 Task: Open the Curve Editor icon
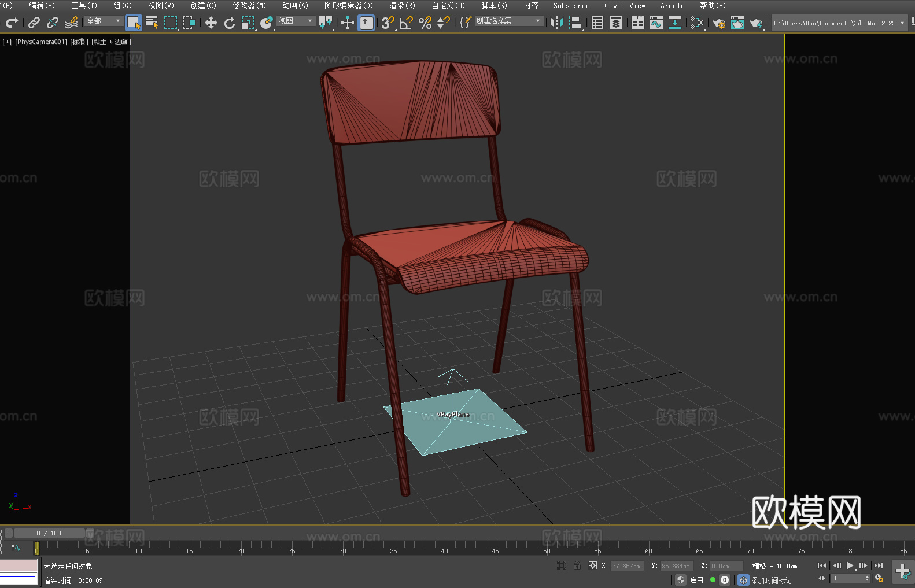(656, 23)
